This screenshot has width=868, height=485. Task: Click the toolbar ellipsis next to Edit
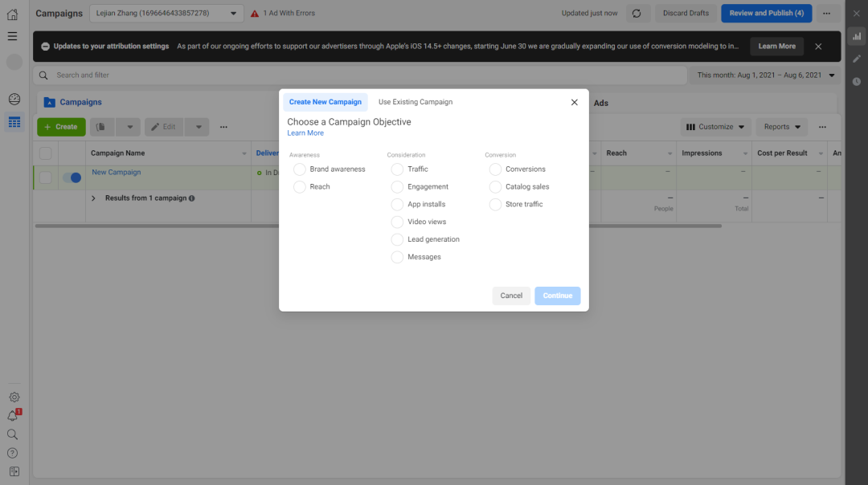coord(223,127)
